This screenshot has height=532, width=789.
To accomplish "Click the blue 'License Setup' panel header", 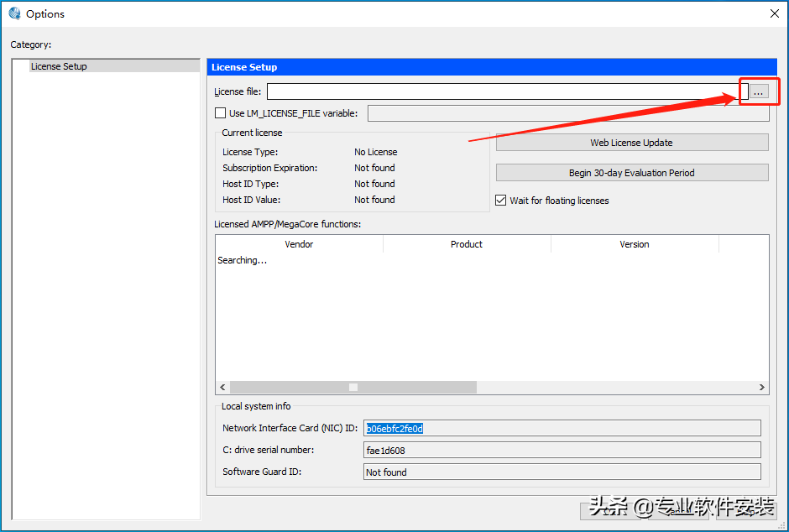I will 492,67.
